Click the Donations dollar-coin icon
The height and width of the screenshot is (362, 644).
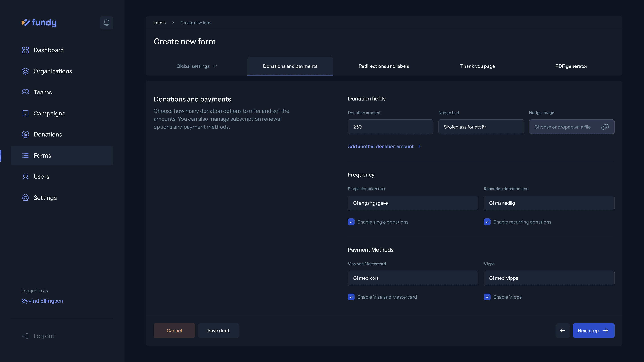[x=25, y=134]
